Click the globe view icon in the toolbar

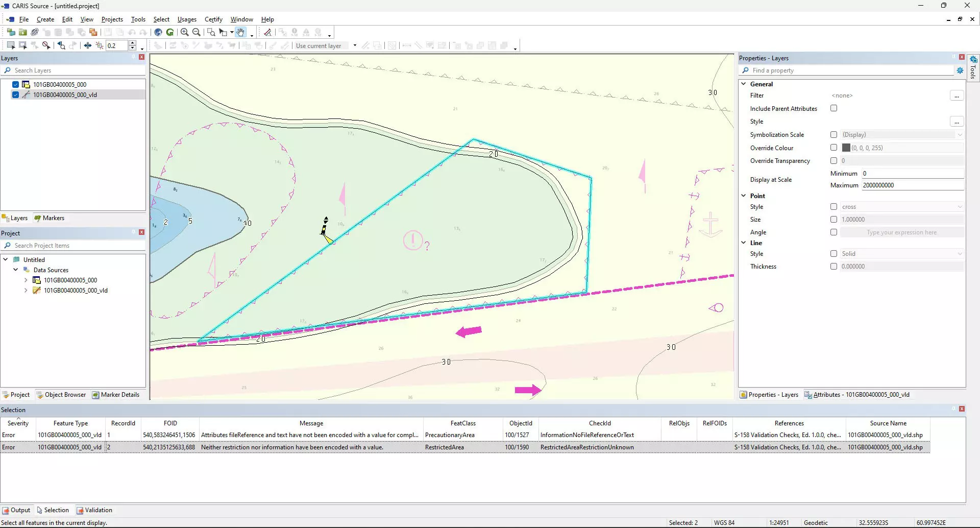tap(158, 32)
